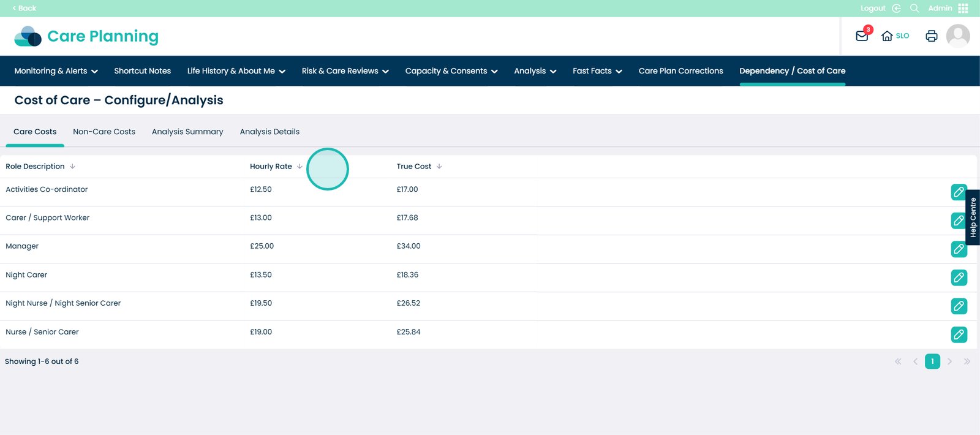Click the search magnifier icon in top bar
The width and height of the screenshot is (980, 435).
click(x=914, y=8)
